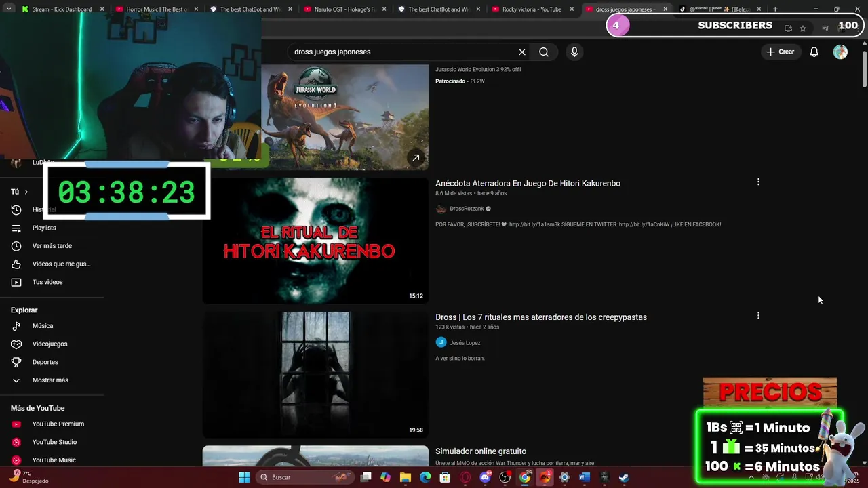Click the Jurassic World Evolution 3 ad thumbnail
The width and height of the screenshot is (868, 488).
coord(344,117)
